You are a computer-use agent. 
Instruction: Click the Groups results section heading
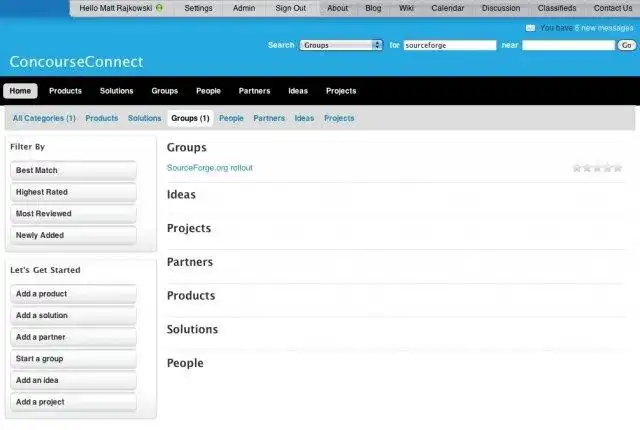pyautogui.click(x=187, y=147)
